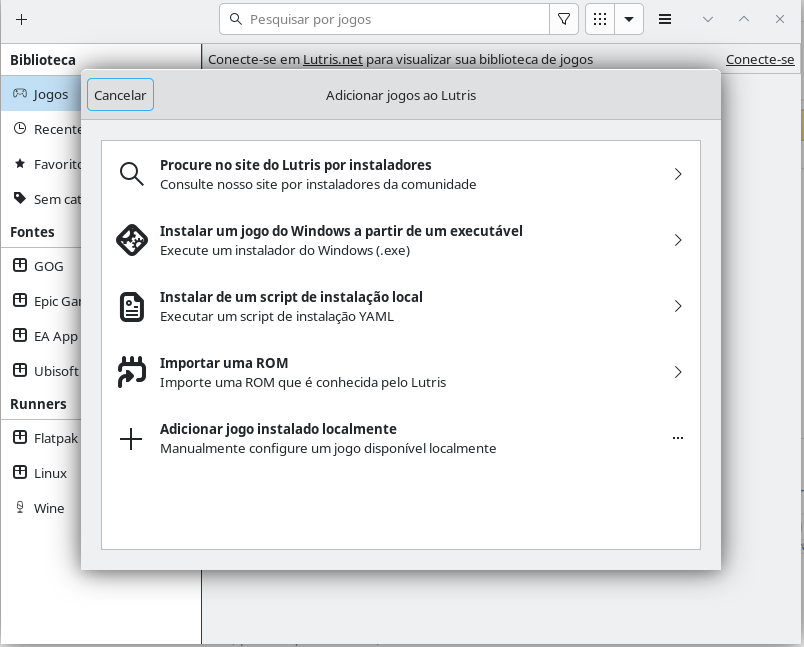The image size is (804, 647).
Task: Click the Ubisoft source icon
Action: coord(20,370)
